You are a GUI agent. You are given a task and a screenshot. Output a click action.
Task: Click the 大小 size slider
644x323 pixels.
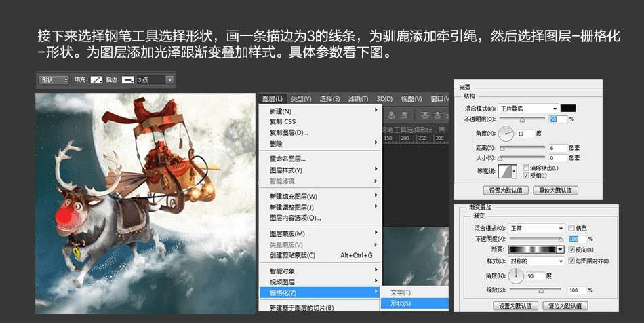tap(522, 158)
